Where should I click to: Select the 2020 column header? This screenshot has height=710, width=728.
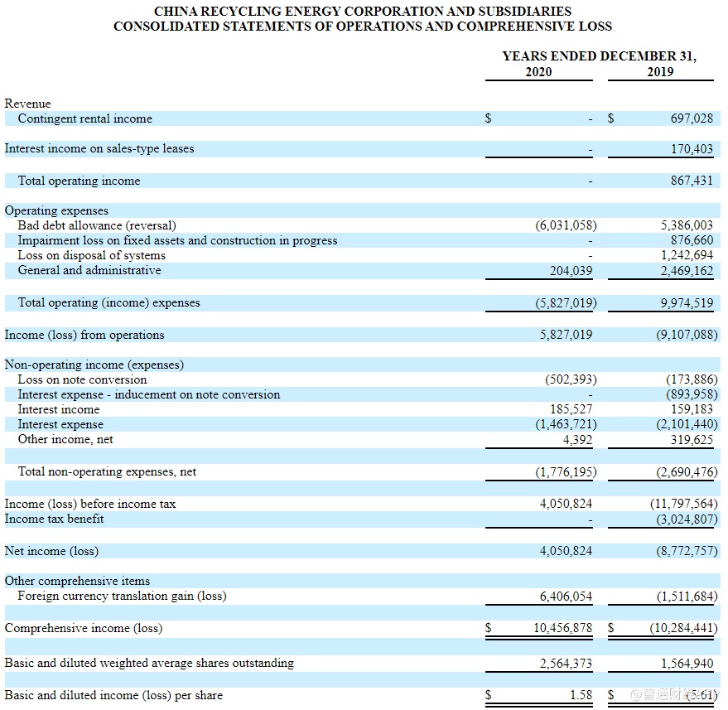pyautogui.click(x=538, y=71)
